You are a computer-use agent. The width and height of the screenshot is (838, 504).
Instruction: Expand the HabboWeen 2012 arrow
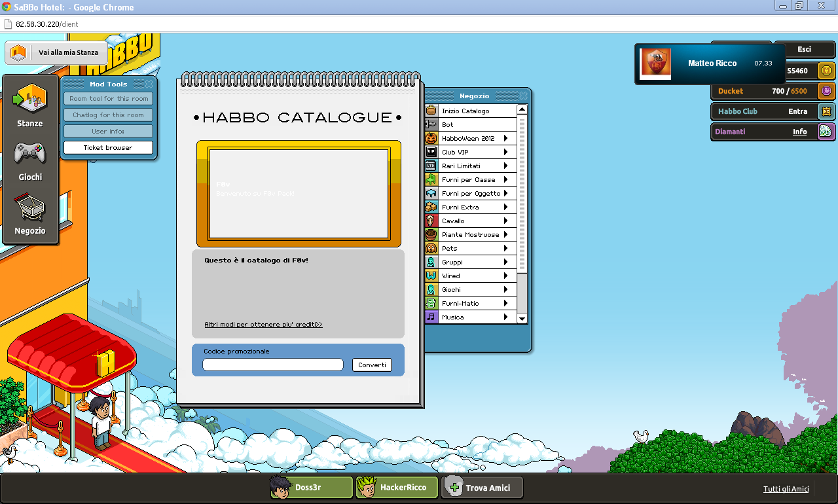tap(505, 138)
